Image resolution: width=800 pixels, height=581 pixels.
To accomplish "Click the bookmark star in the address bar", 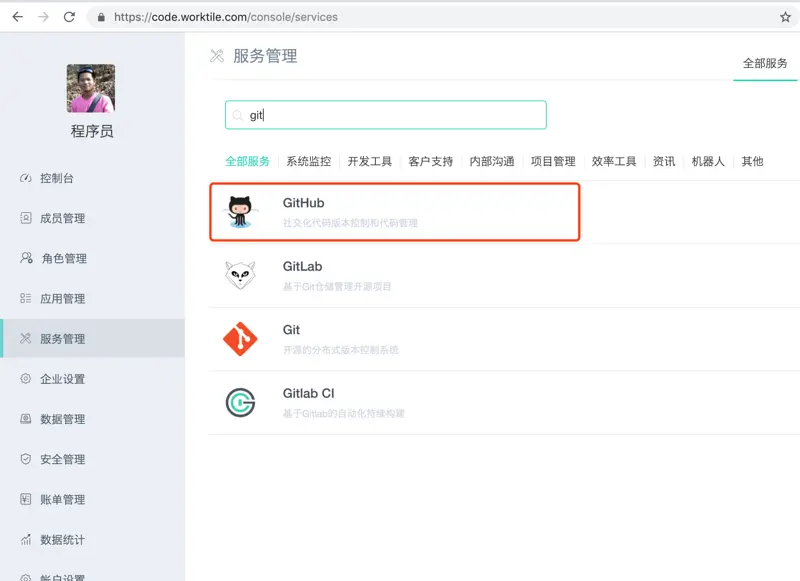I will coord(784,16).
